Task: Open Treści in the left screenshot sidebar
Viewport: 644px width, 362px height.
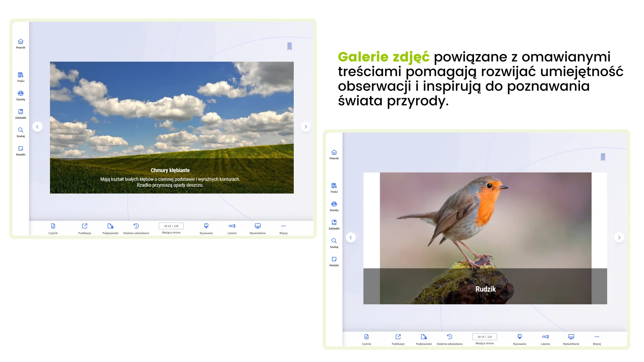Action: coord(20,75)
